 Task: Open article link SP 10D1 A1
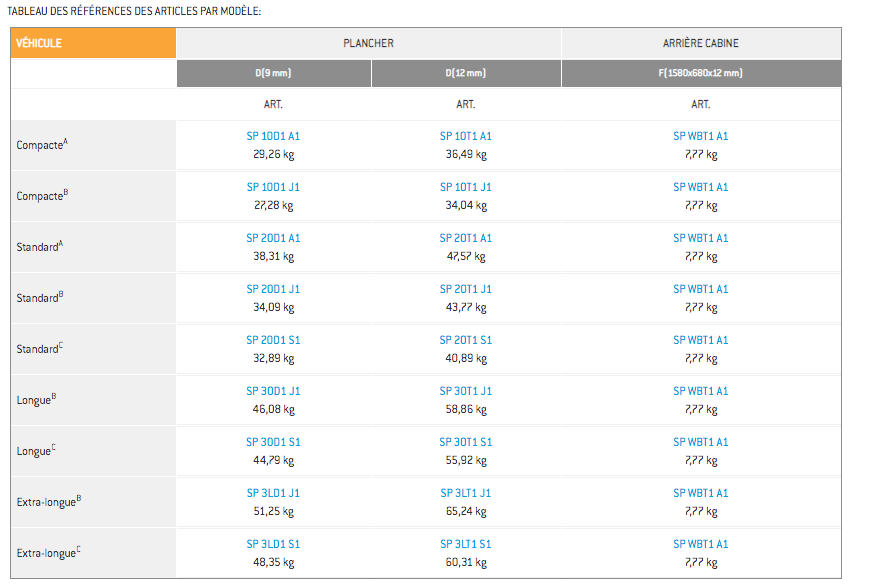pyautogui.click(x=273, y=136)
